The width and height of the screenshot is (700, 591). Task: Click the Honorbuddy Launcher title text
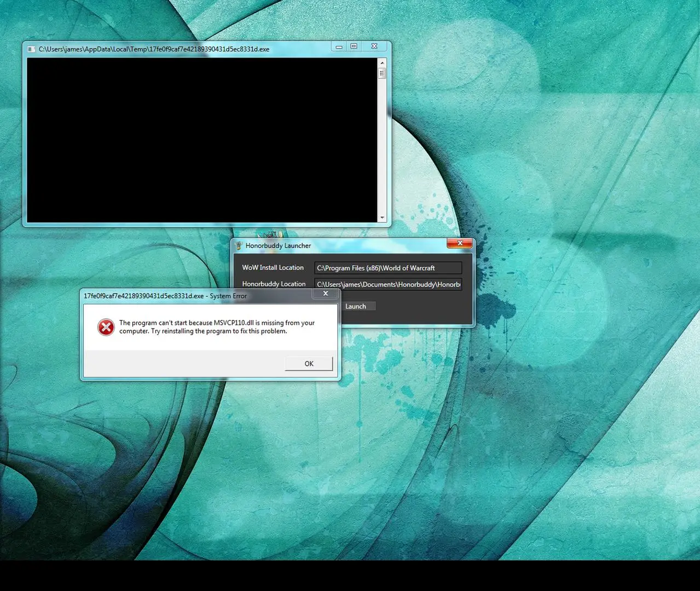[278, 245]
